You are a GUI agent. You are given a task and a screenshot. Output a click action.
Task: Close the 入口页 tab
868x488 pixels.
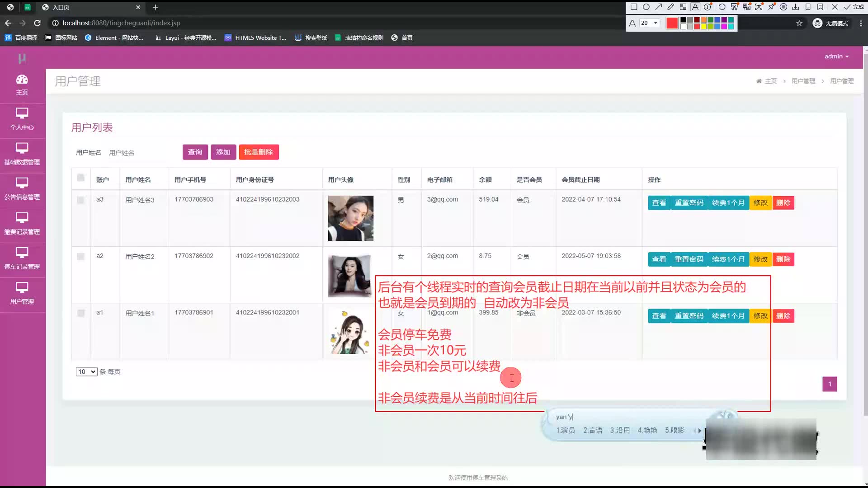(x=138, y=7)
